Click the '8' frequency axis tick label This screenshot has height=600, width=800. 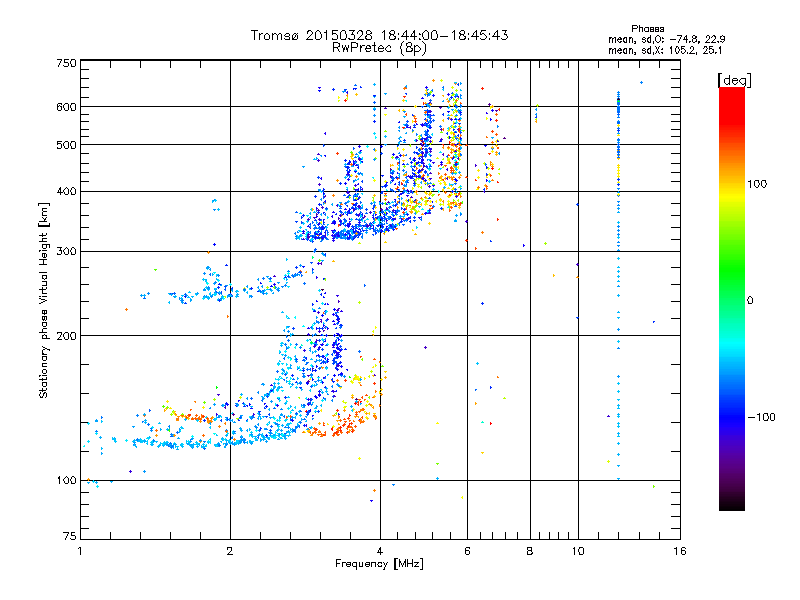coord(530,551)
